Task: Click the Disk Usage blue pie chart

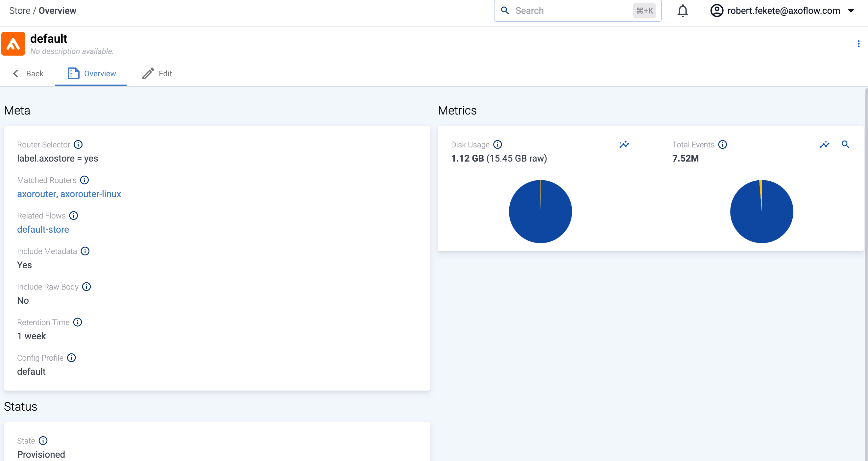Action: [x=540, y=212]
